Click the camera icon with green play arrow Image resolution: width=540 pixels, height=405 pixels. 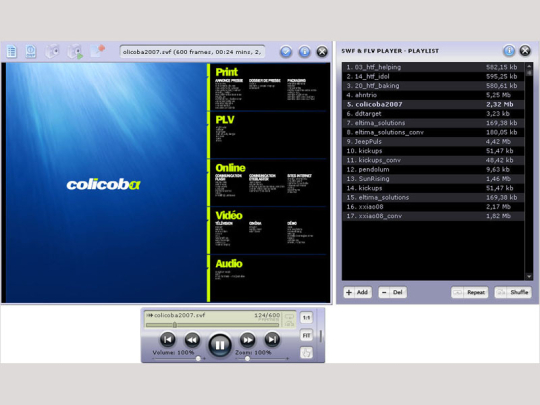click(75, 52)
